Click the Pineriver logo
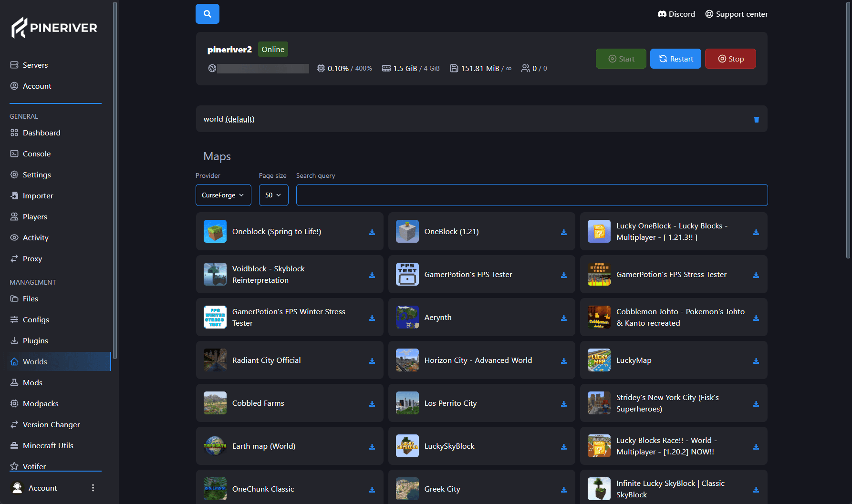 (x=54, y=28)
